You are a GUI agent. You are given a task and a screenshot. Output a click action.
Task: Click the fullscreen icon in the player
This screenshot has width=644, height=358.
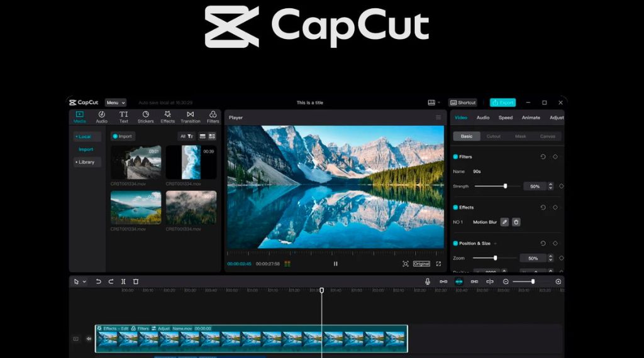tap(438, 264)
